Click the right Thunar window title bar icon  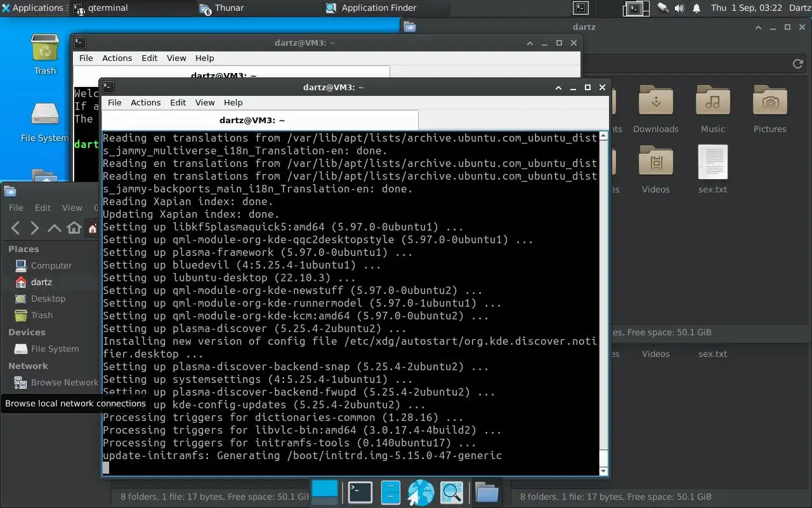pyautogui.click(x=409, y=27)
